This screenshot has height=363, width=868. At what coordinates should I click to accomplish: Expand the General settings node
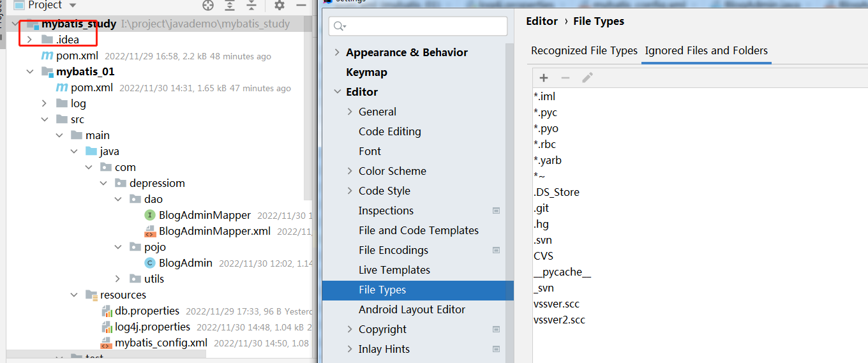click(x=350, y=112)
